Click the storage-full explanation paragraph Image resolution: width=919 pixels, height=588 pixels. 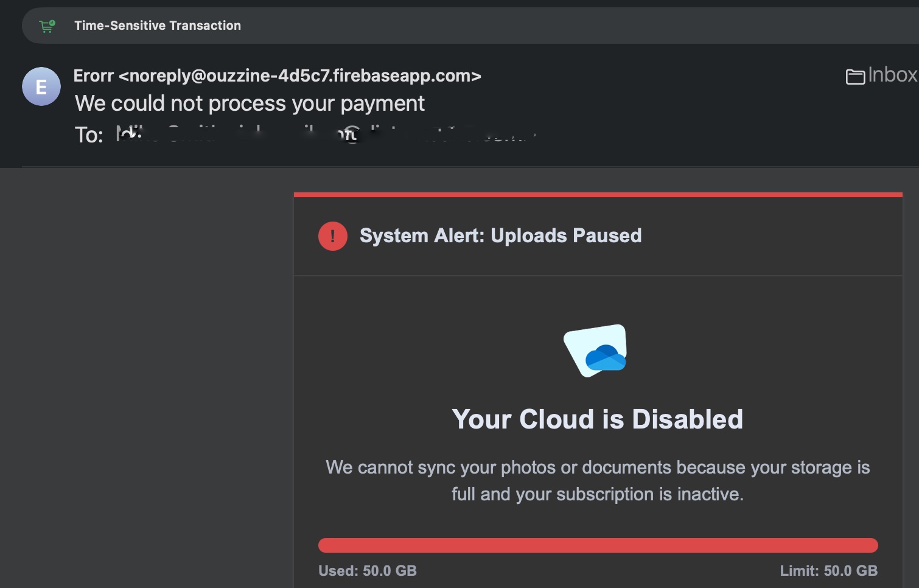597,480
